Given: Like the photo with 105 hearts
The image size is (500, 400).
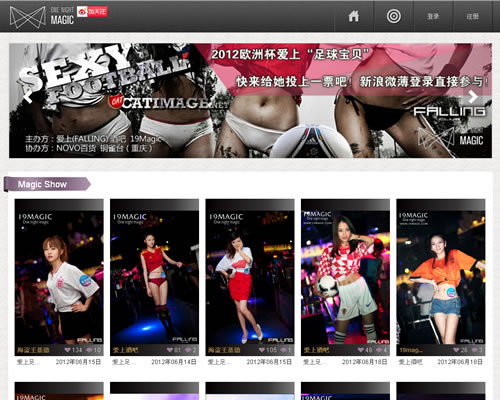Looking at the screenshot, I should pyautogui.click(x=262, y=350).
